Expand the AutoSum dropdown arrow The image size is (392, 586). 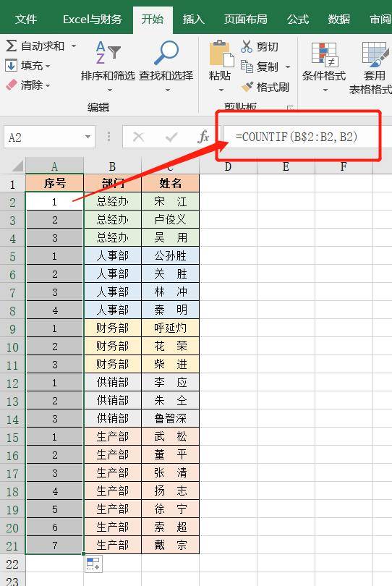74,46
